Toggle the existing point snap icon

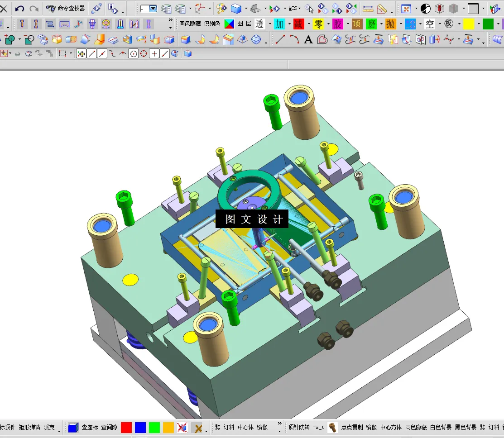pyautogui.click(x=154, y=54)
